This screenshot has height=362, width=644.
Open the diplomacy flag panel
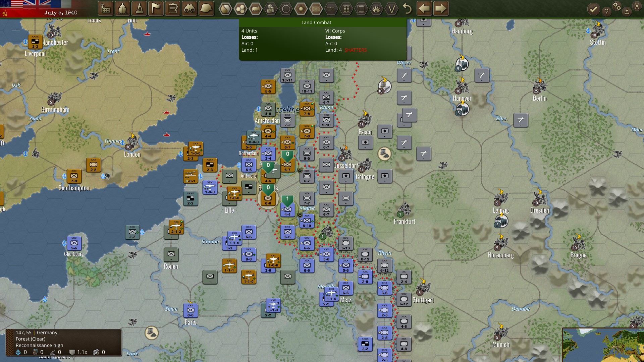coord(156,9)
